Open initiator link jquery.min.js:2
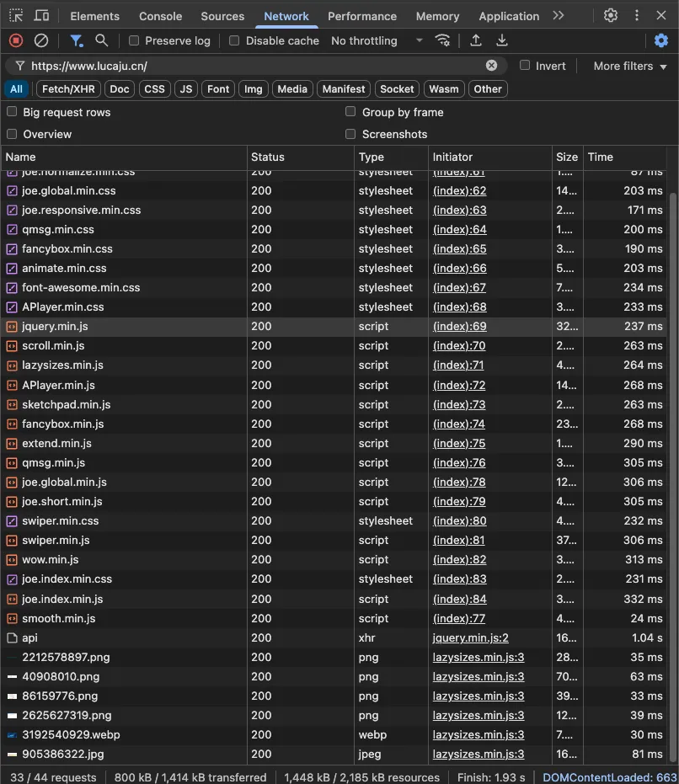The height and width of the screenshot is (784, 679). (470, 638)
